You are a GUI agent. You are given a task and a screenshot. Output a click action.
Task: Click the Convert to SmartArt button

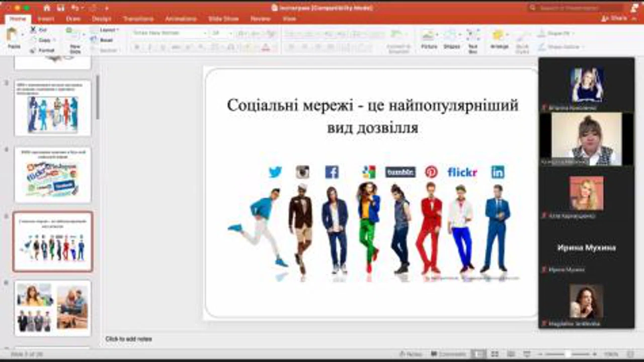point(398,41)
